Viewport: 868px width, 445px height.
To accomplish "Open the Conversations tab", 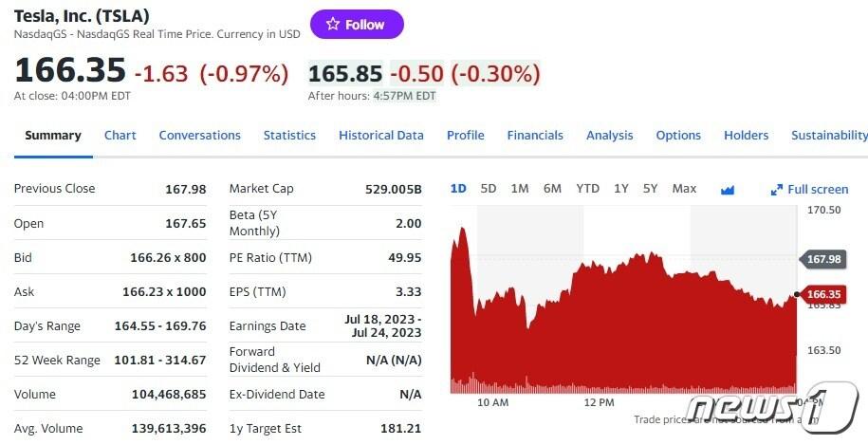I will click(x=199, y=136).
